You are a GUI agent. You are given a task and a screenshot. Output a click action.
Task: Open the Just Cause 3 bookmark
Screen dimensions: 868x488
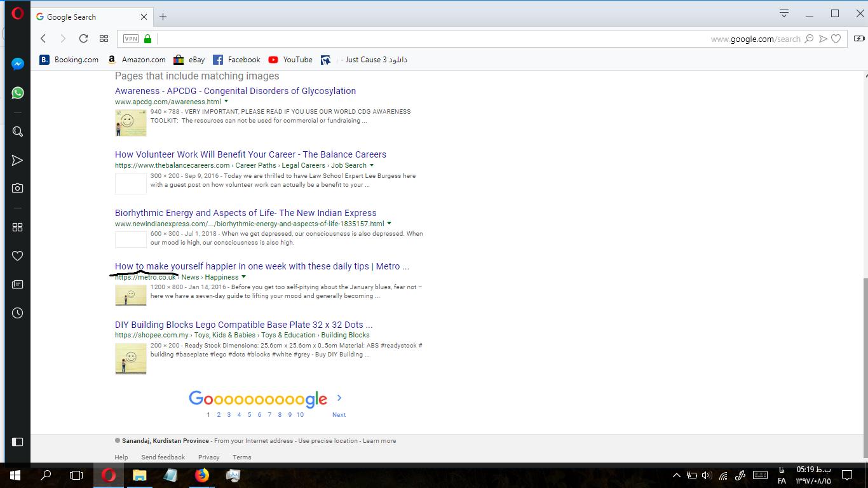click(x=364, y=60)
